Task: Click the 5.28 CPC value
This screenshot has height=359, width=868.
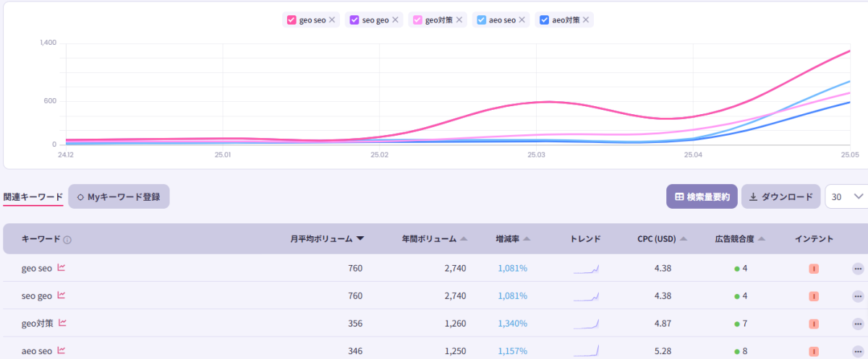Action: (x=663, y=351)
